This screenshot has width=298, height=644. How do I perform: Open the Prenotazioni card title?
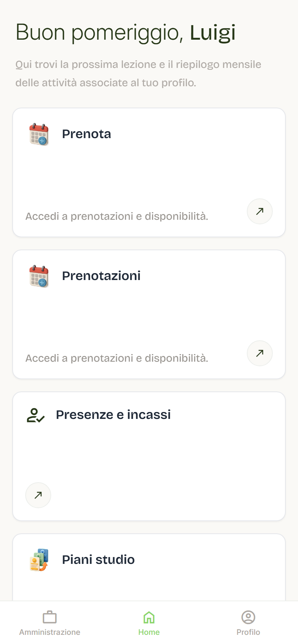101,276
